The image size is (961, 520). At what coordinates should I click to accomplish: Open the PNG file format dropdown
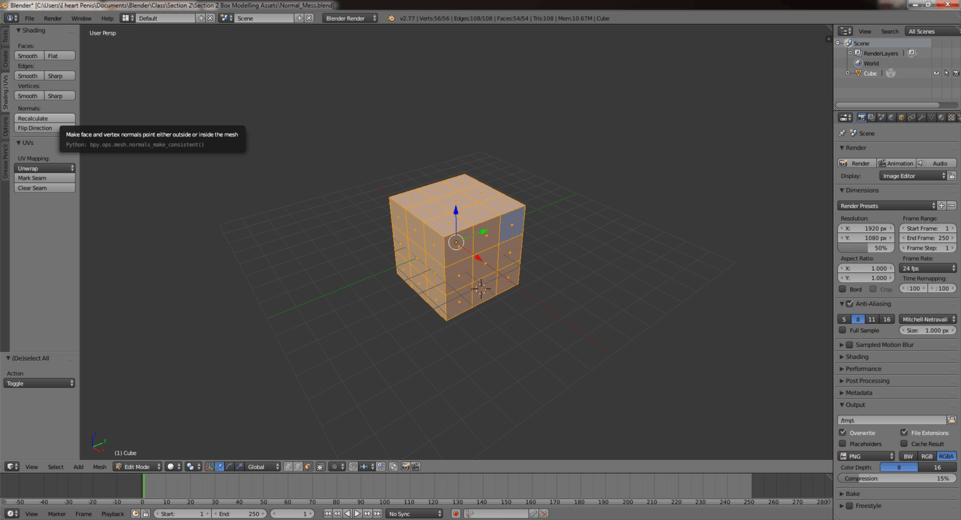click(866, 456)
